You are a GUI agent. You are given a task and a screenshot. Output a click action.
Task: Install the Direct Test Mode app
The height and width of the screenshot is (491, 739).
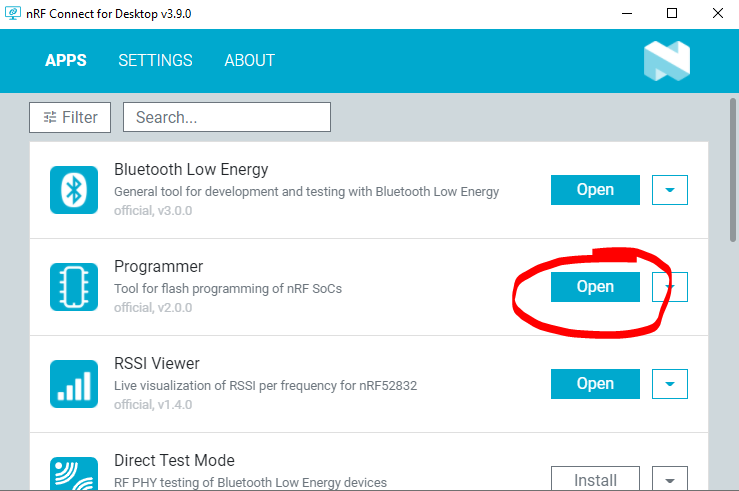(595, 479)
